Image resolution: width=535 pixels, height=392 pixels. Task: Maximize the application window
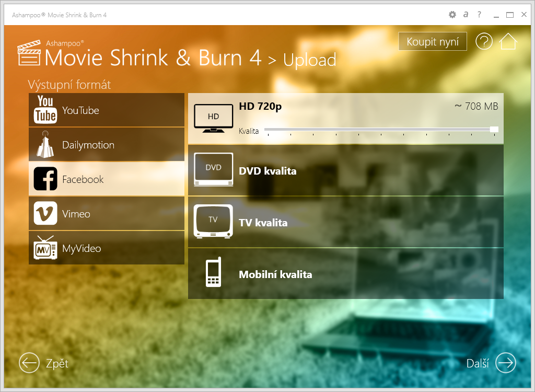click(510, 15)
